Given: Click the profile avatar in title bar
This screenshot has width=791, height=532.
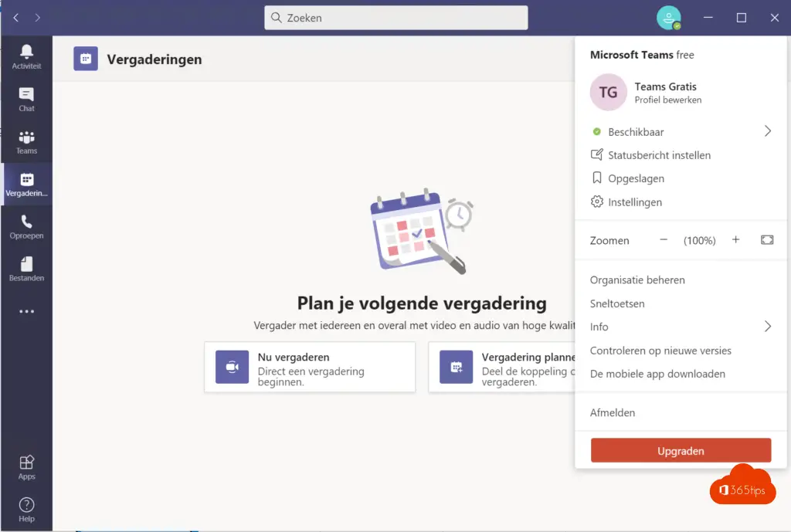Looking at the screenshot, I should pyautogui.click(x=668, y=18).
